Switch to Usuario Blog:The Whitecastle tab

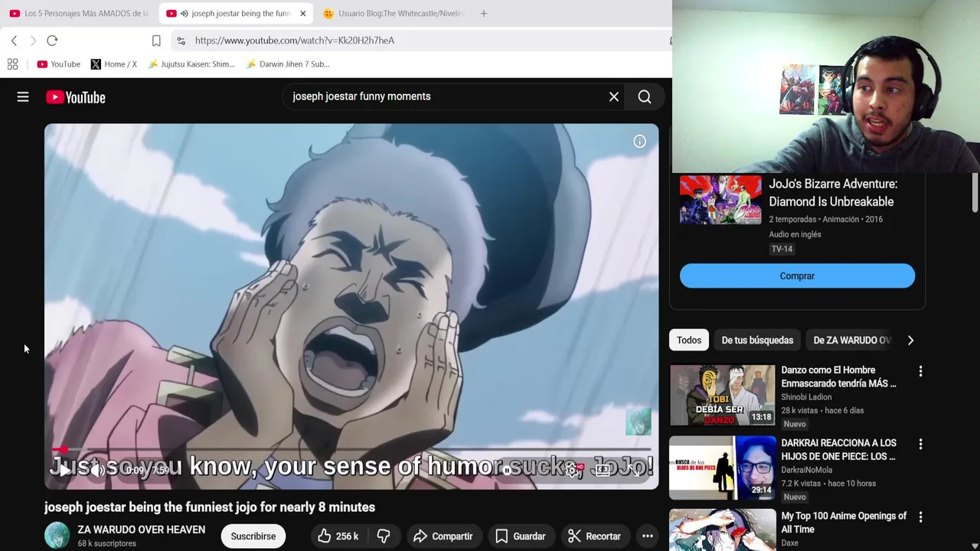[394, 13]
